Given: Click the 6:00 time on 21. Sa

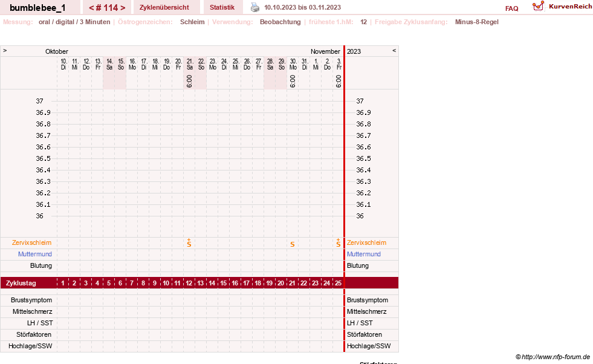Looking at the screenshot, I should 189,82.
